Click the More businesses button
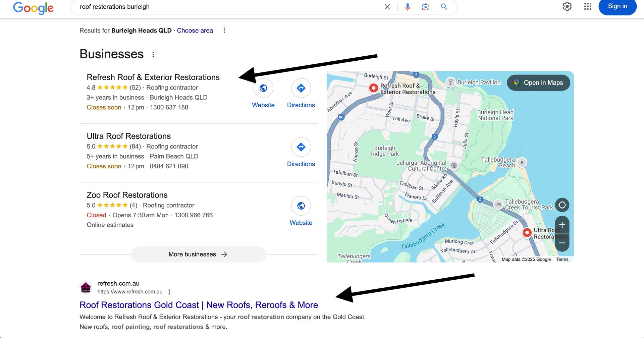 point(198,254)
